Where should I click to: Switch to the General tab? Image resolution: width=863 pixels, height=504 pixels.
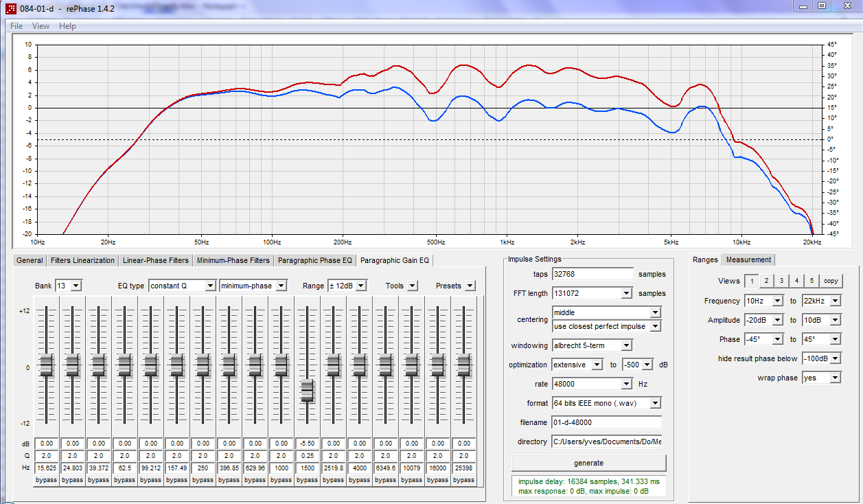30,260
